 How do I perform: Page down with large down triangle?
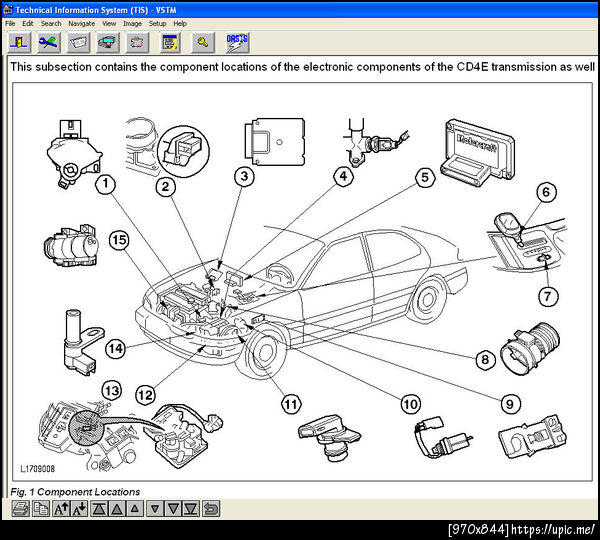[173, 509]
